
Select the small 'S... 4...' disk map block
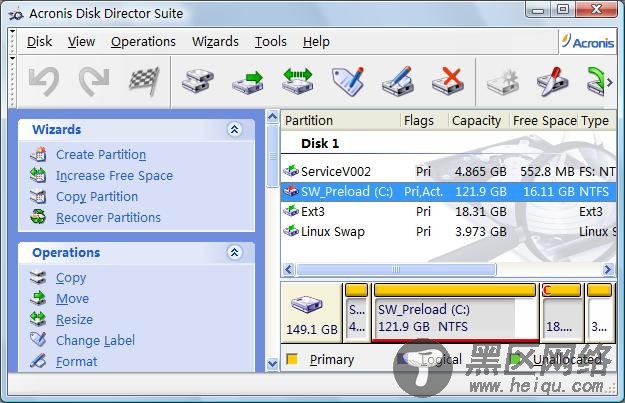pos(356,312)
